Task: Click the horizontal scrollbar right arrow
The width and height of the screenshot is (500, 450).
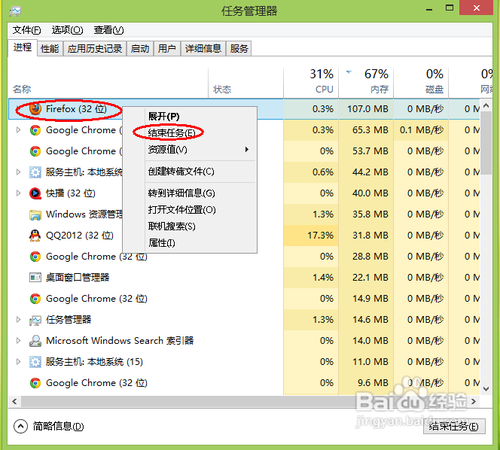Action: (474, 401)
